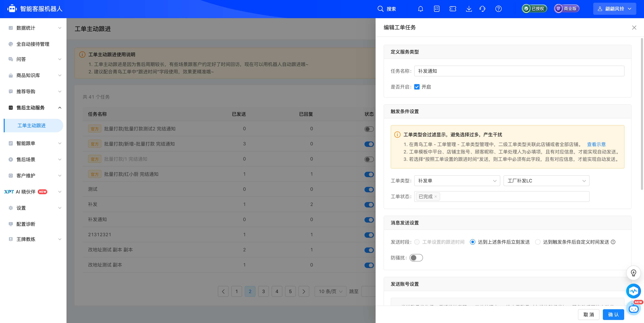Toggle status switch for 21312321 task

(x=369, y=235)
